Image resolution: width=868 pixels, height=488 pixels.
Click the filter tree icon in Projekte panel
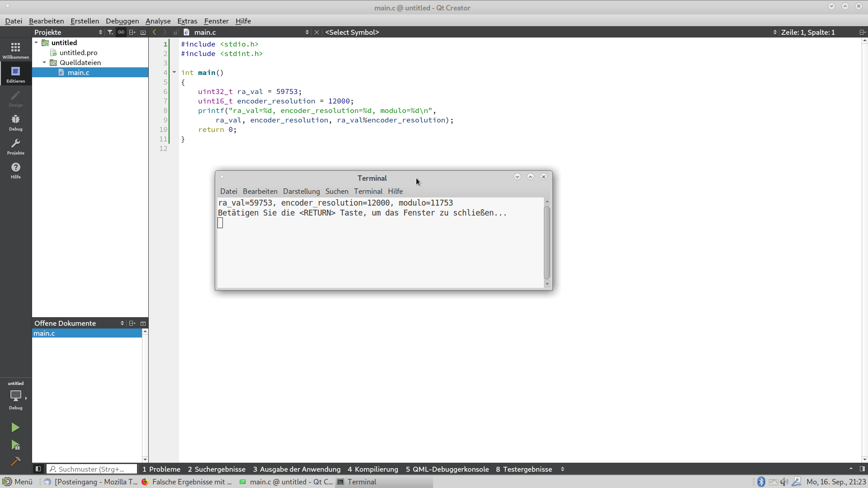pyautogui.click(x=110, y=32)
